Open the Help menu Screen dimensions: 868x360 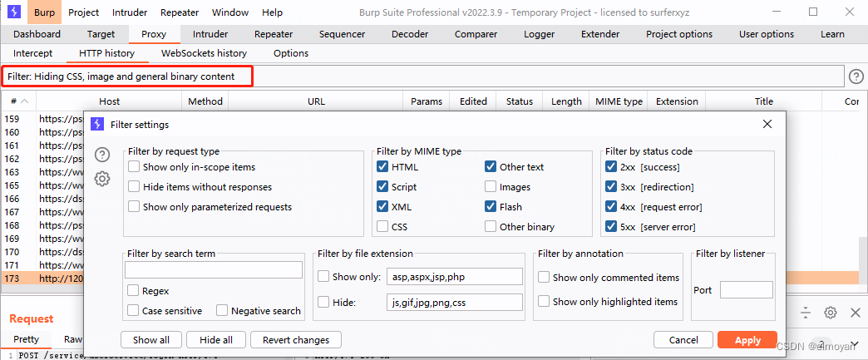pyautogui.click(x=272, y=12)
